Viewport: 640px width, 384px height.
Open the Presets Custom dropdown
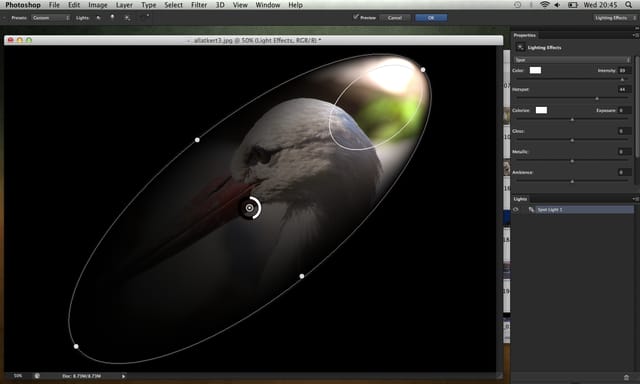(51, 18)
